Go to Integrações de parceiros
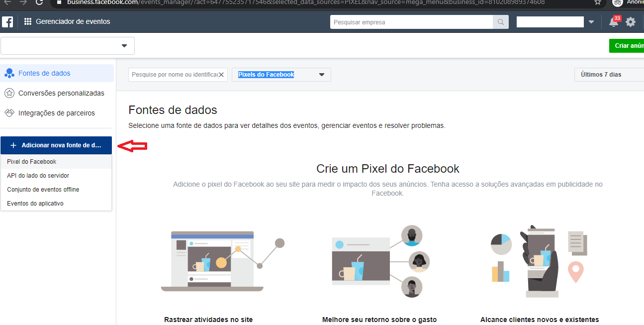The image size is (644, 325). (57, 113)
